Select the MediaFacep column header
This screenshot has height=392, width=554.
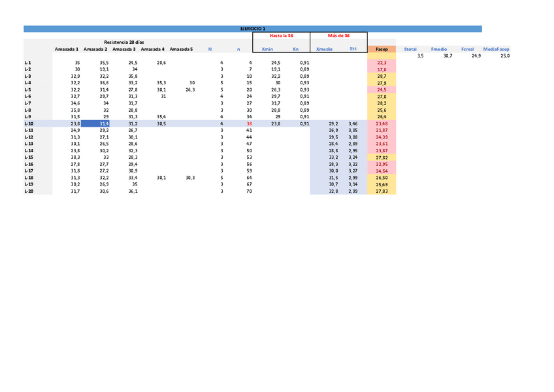point(496,49)
